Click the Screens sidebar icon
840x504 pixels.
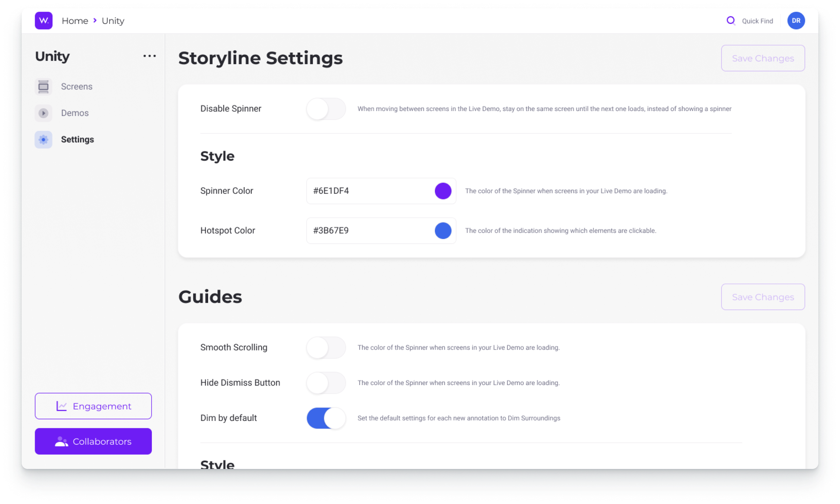(44, 86)
